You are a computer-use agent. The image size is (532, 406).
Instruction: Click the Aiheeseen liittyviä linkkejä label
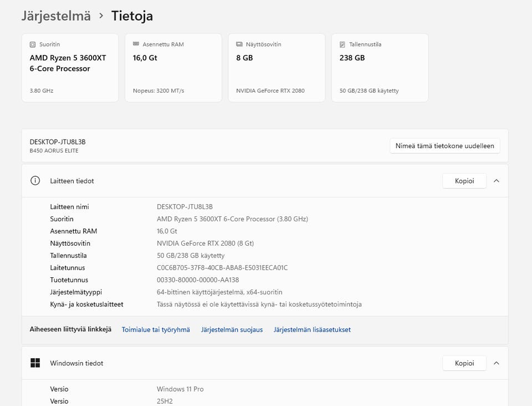[70, 329]
